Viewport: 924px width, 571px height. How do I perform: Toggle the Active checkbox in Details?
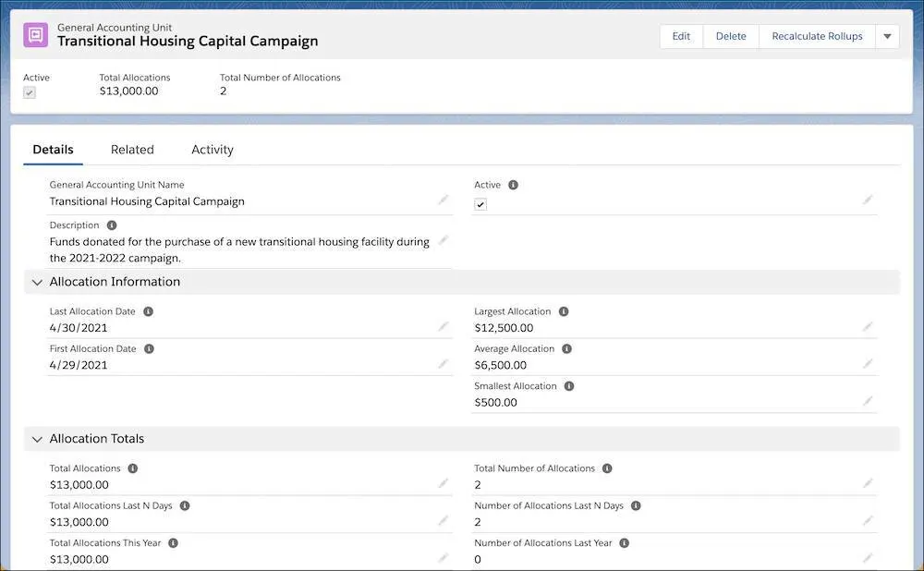point(480,204)
